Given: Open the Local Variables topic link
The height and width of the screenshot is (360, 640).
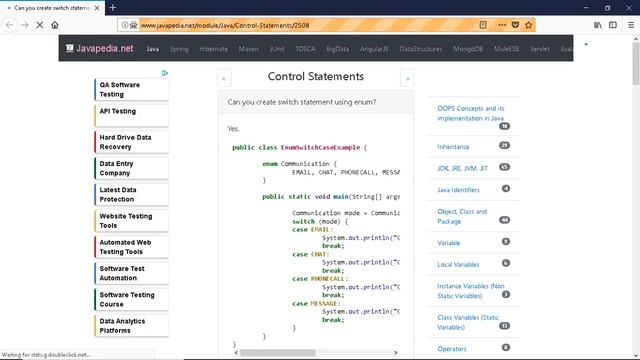Looking at the screenshot, I should click(x=458, y=264).
